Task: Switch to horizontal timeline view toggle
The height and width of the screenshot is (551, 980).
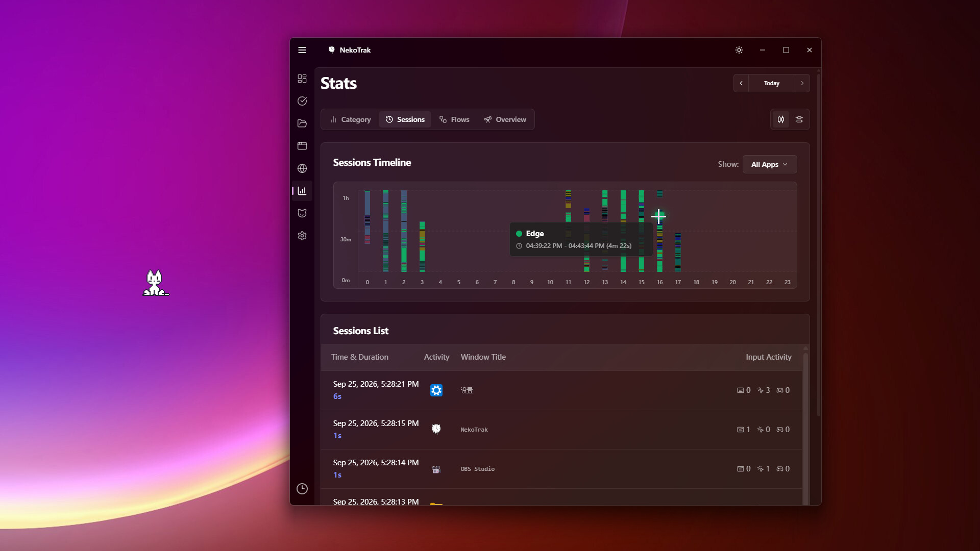Action: pyautogui.click(x=799, y=119)
